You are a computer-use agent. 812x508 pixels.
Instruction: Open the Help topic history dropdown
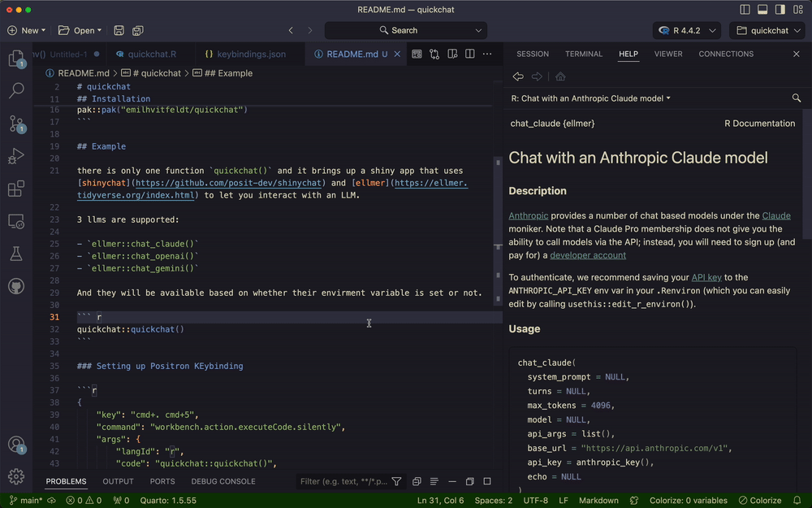(591, 98)
